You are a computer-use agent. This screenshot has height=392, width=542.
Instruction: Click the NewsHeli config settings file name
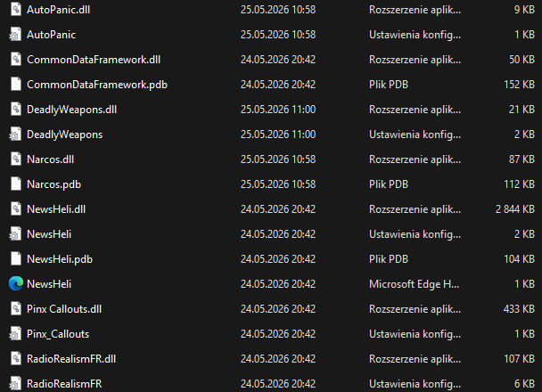(x=49, y=234)
